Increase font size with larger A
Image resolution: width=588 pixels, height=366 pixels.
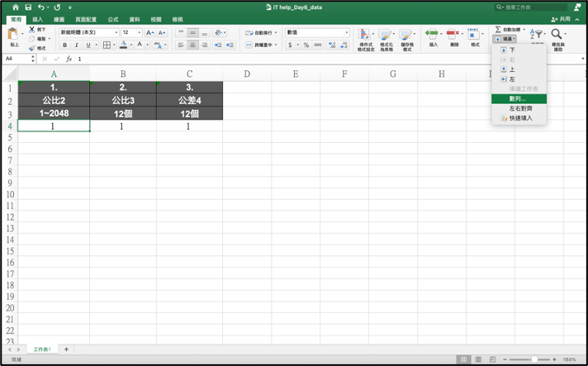coord(149,33)
